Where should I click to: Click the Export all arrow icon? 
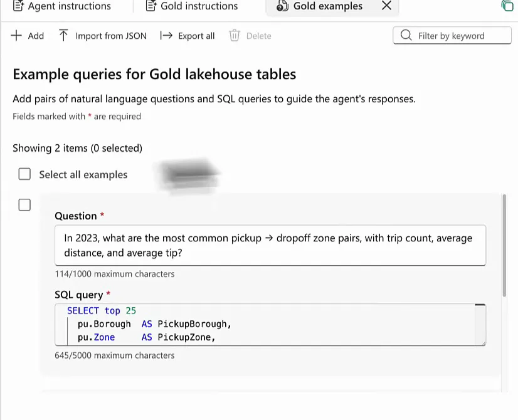pos(167,35)
